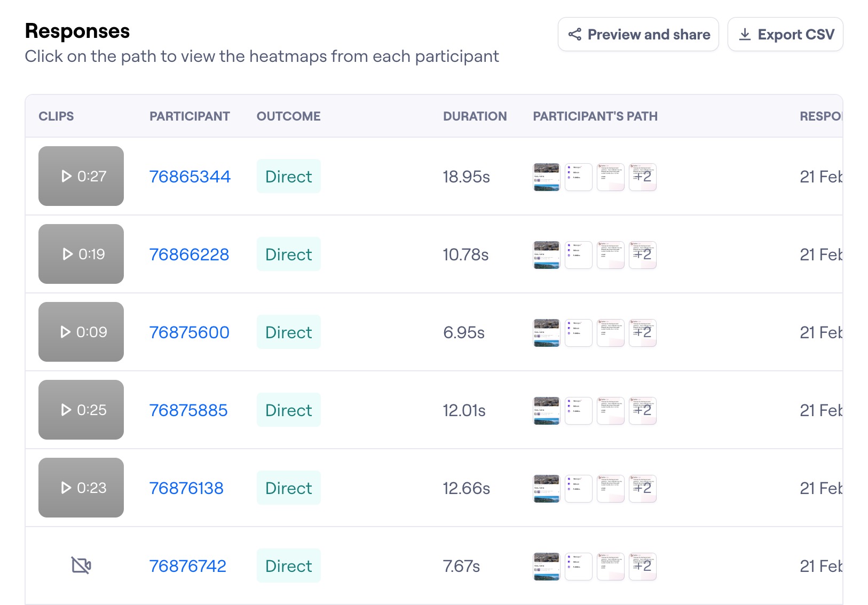The width and height of the screenshot is (868, 605).
Task: Open participant 76876138 link
Action: [x=186, y=488]
